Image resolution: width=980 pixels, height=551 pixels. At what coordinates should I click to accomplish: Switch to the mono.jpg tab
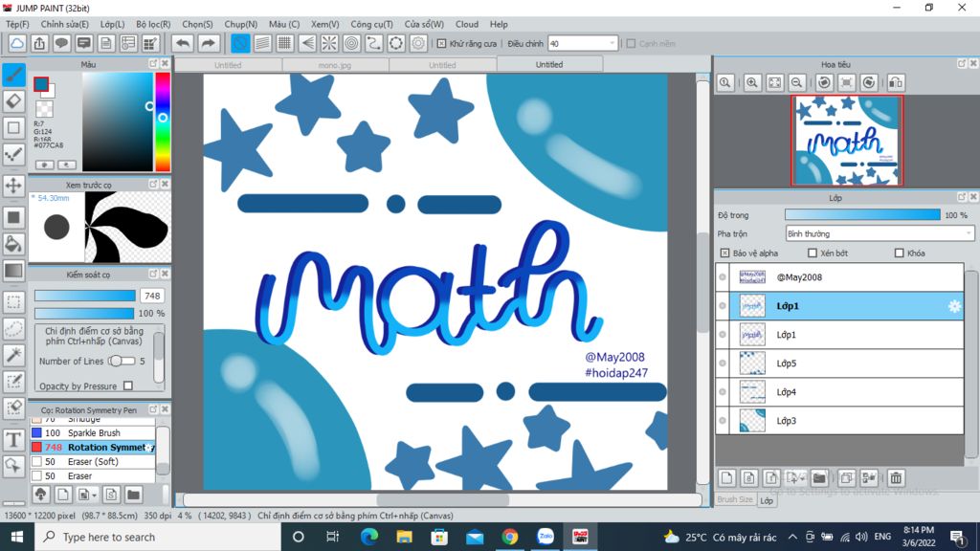click(x=335, y=65)
